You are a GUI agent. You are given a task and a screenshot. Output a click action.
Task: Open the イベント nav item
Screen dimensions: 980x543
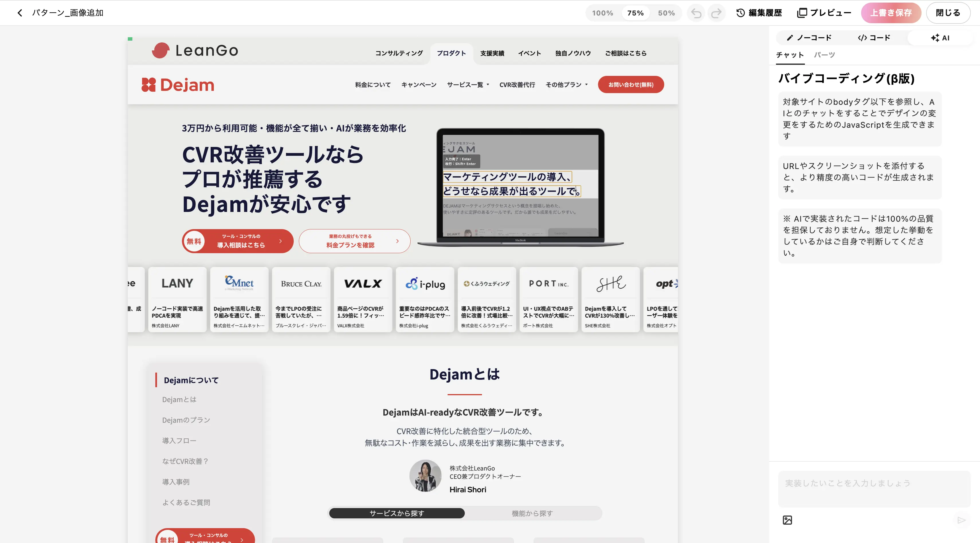[x=529, y=53]
